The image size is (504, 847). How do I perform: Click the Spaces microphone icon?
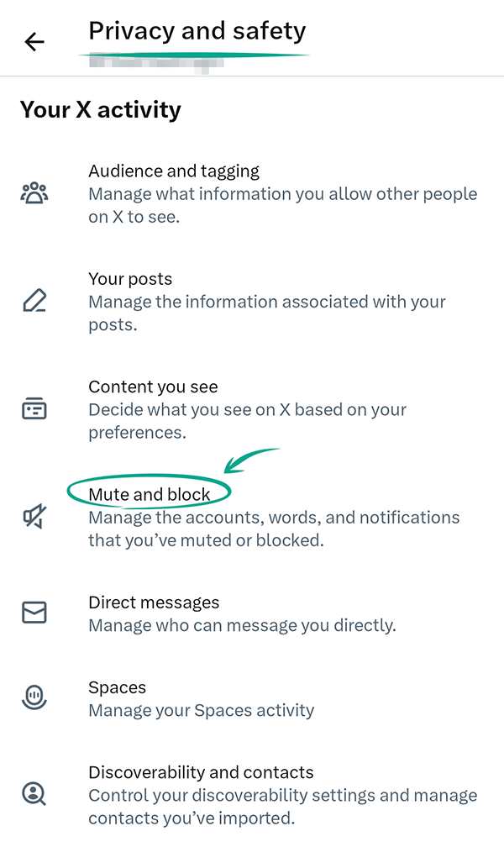pyautogui.click(x=34, y=697)
